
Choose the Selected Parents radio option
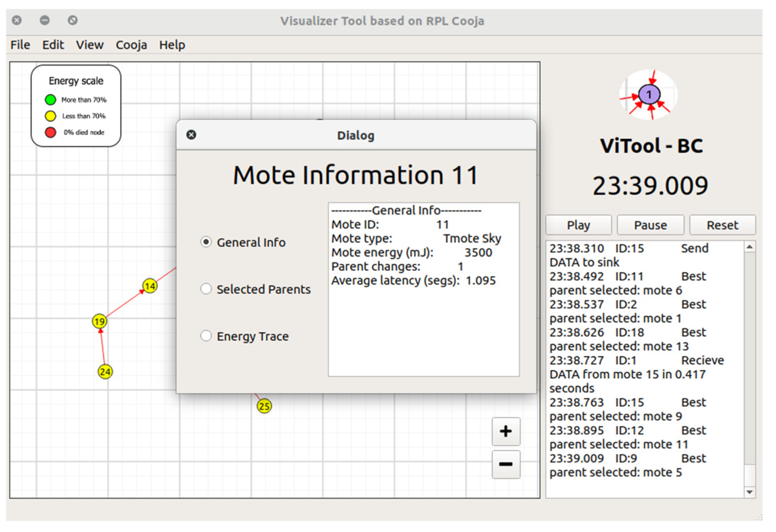coord(206,289)
